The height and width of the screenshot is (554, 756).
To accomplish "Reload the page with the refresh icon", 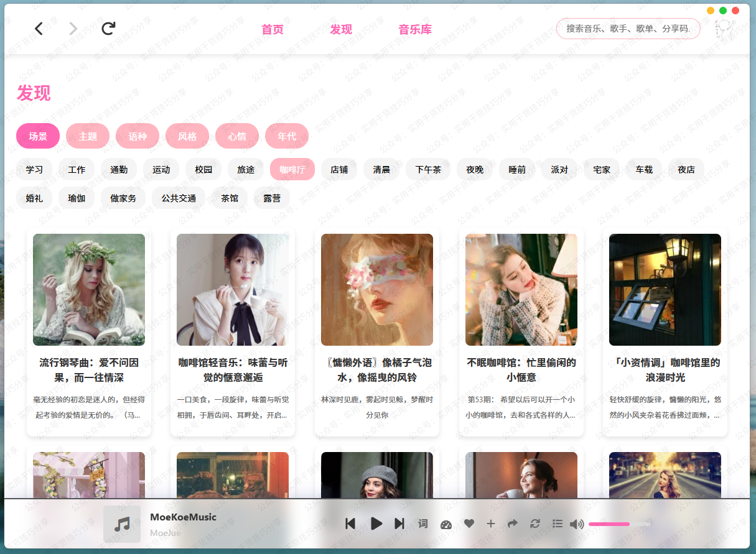I will 108,28.
